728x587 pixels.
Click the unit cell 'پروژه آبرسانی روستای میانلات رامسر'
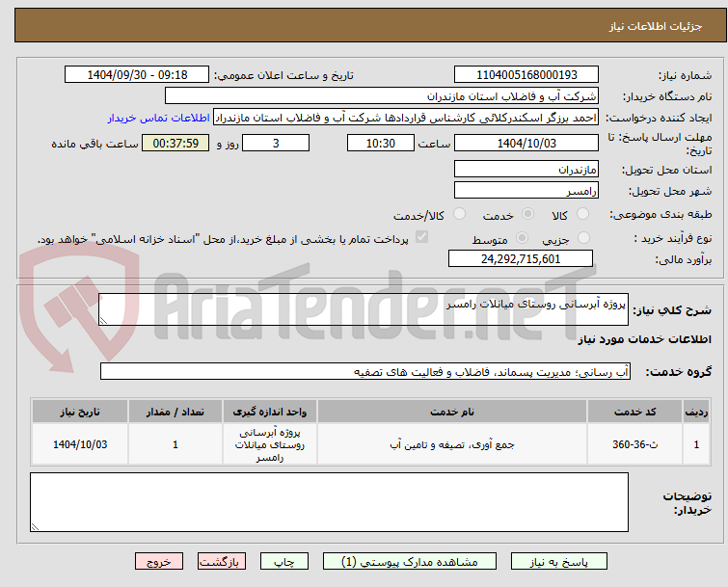(270, 444)
